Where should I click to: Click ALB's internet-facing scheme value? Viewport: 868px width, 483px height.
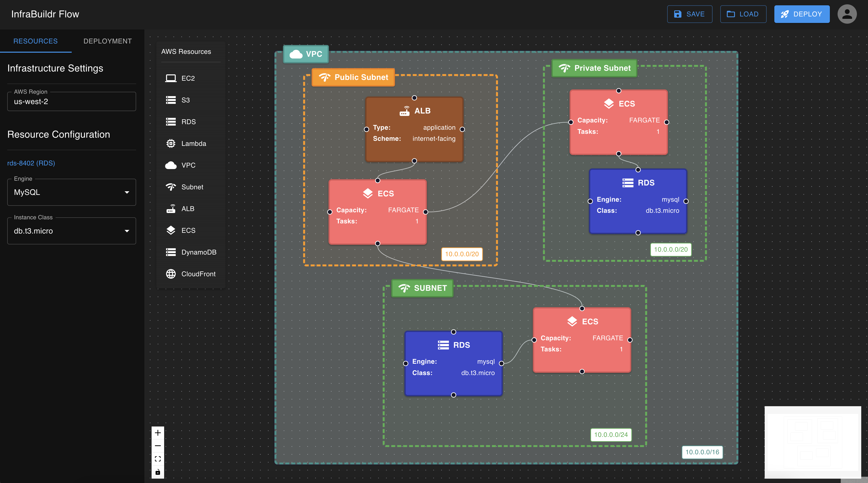point(434,139)
